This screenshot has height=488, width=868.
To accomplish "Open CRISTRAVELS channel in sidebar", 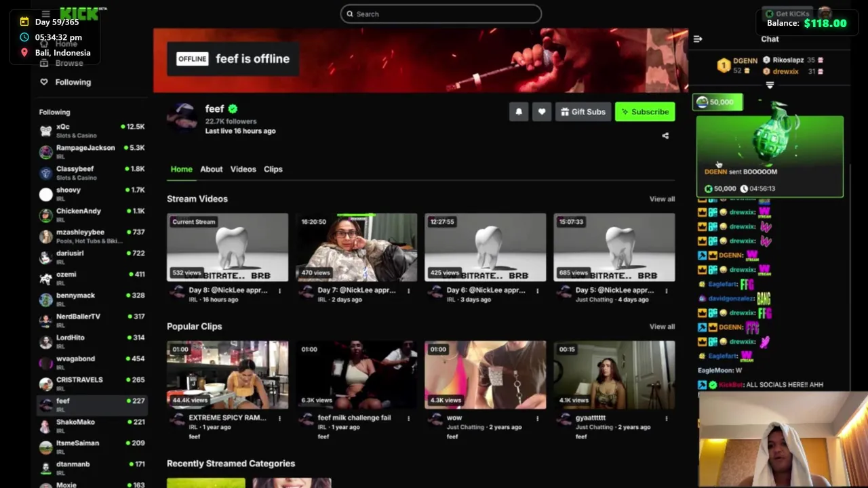I will coord(92,384).
